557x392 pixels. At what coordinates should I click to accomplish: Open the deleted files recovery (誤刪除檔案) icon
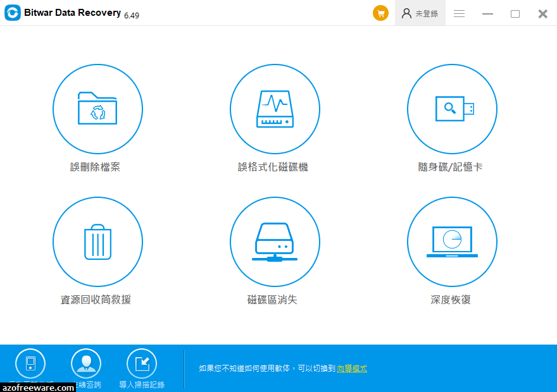(x=97, y=109)
